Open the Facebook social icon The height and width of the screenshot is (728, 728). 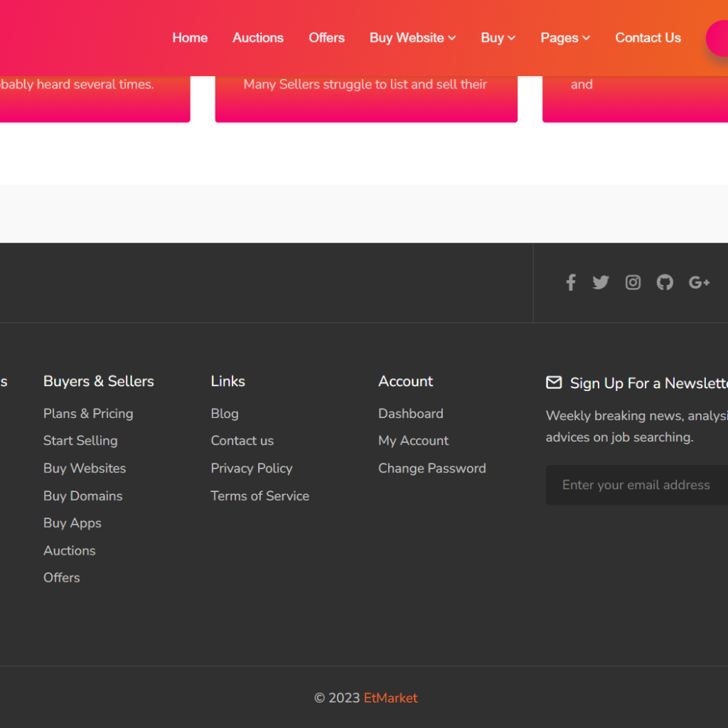(x=570, y=283)
